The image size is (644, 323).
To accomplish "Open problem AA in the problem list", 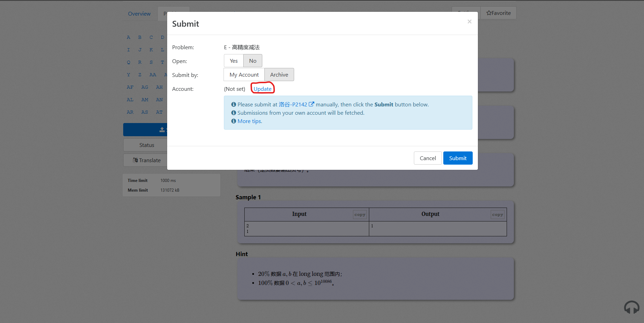I will pyautogui.click(x=153, y=75).
